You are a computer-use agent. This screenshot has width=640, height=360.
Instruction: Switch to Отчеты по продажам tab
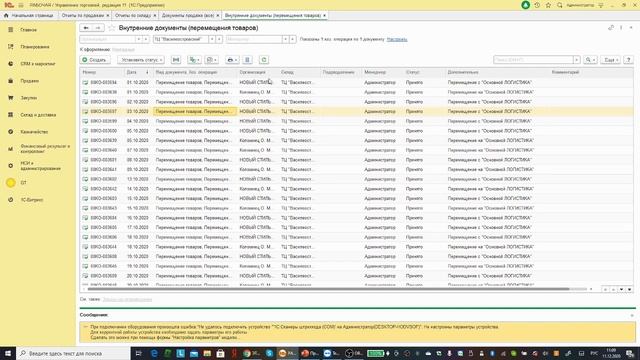[x=82, y=16]
